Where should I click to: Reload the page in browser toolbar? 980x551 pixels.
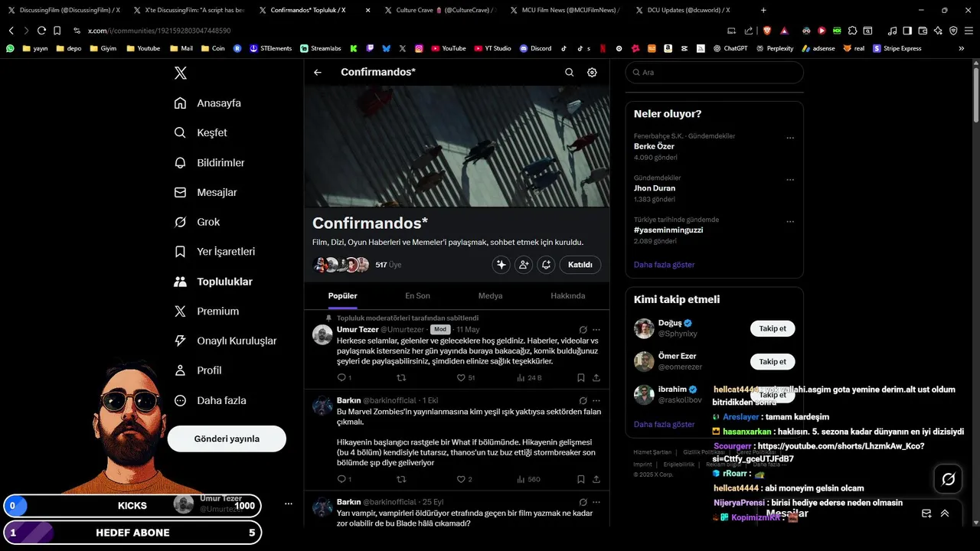click(41, 31)
